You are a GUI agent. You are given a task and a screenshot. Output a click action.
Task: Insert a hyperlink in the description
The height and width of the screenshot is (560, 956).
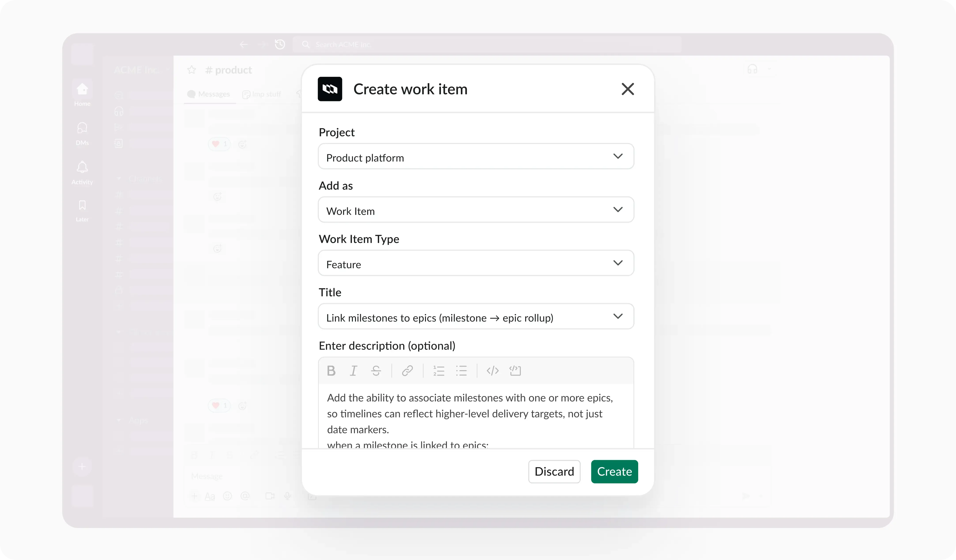click(x=407, y=371)
